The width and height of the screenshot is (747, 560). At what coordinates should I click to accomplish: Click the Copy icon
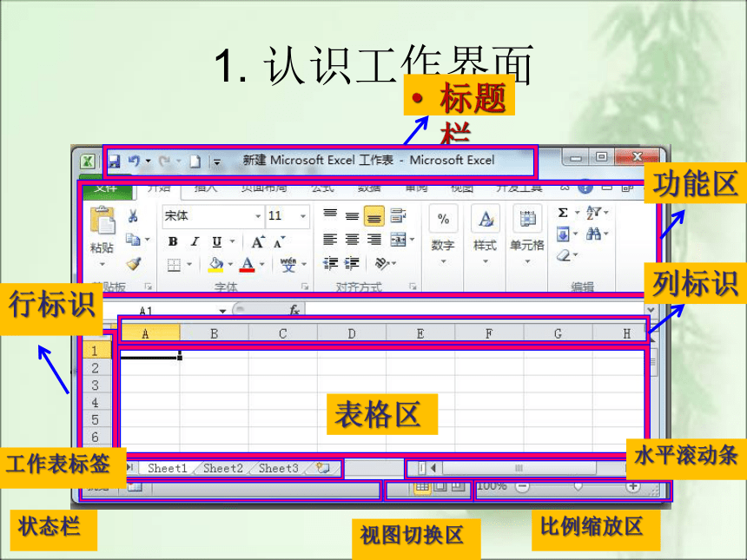(134, 239)
